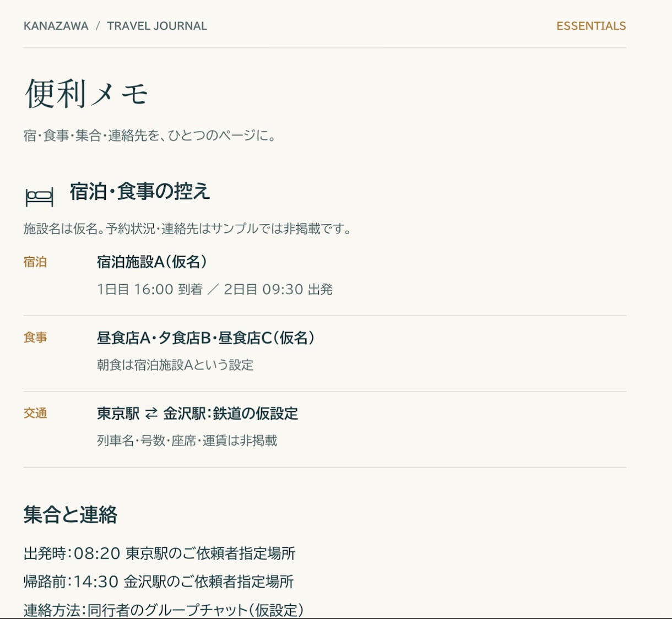Image resolution: width=672 pixels, height=619 pixels.
Task: Click the 便利メモ page title
Action: click(86, 93)
